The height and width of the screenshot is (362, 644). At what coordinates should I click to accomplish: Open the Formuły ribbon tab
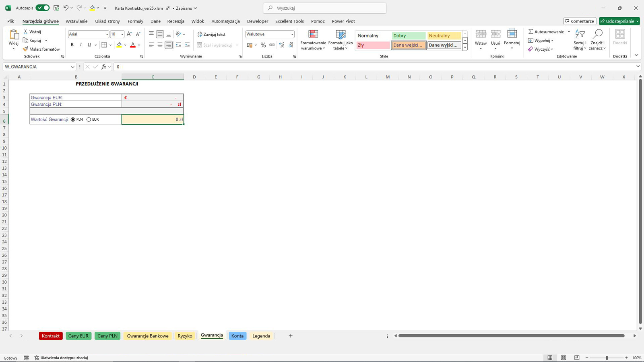(x=135, y=21)
